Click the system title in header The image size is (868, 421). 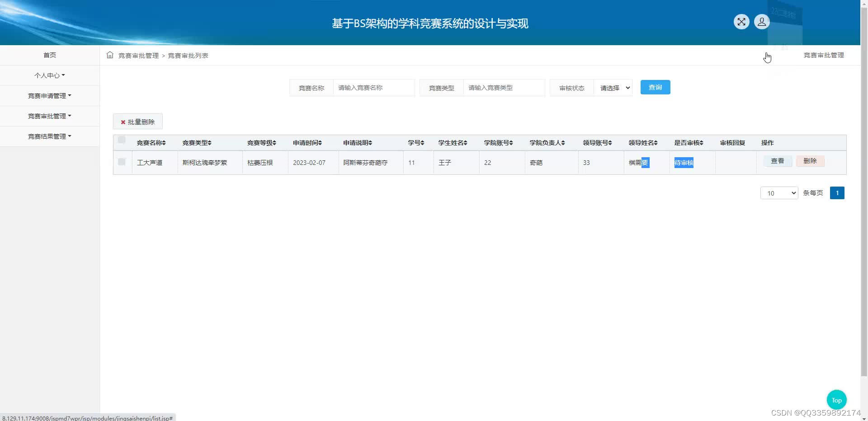[x=430, y=23]
